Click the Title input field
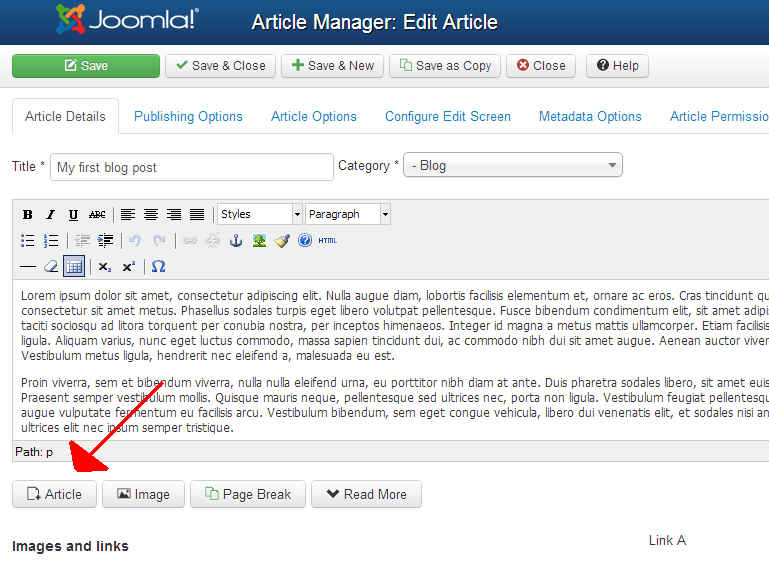Viewport: 769px width, 572px height. pyautogui.click(x=192, y=167)
